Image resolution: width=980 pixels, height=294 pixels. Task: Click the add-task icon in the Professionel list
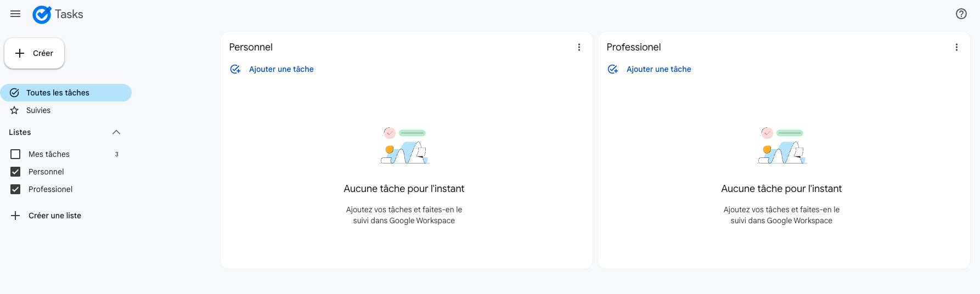tap(613, 69)
